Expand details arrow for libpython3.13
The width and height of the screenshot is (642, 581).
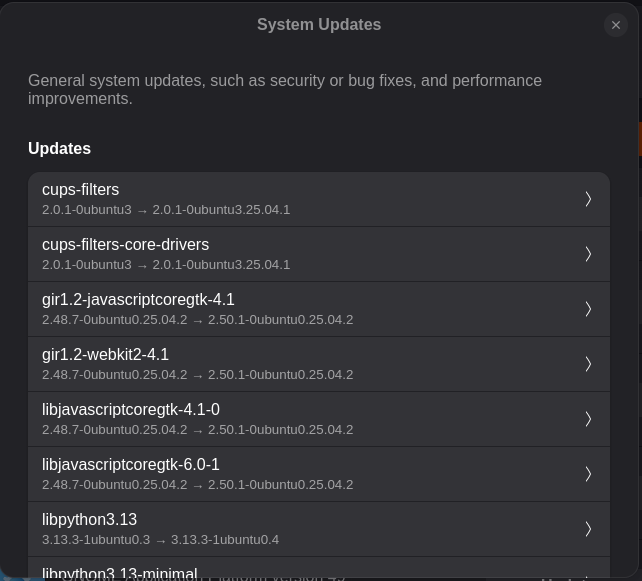[588, 529]
